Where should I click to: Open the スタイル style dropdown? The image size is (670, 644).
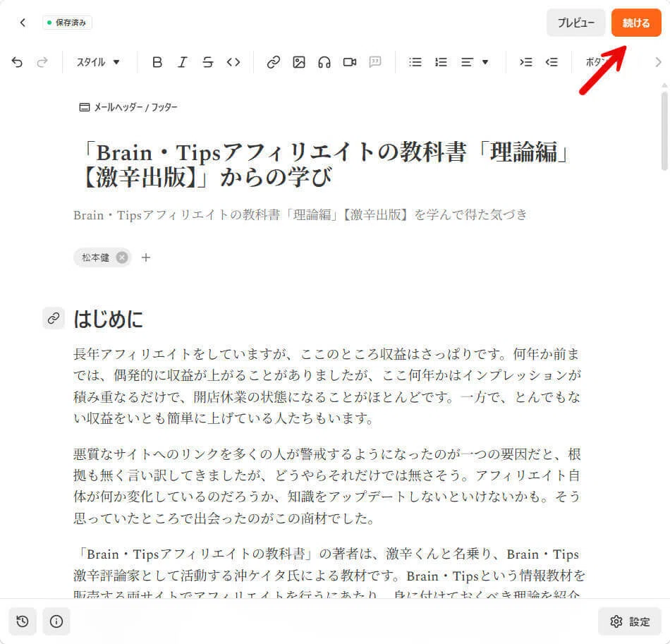(x=98, y=62)
